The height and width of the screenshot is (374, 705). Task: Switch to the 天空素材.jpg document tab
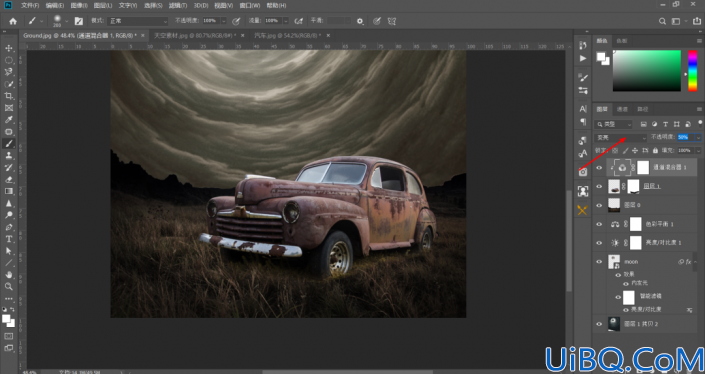click(195, 36)
